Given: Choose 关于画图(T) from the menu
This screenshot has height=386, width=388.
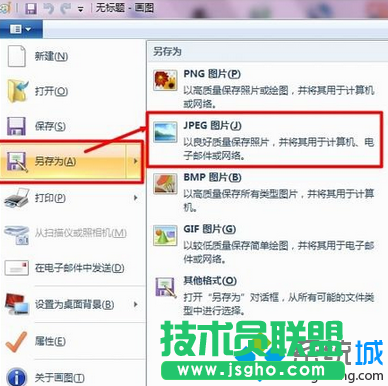Looking at the screenshot, I should point(59,378).
